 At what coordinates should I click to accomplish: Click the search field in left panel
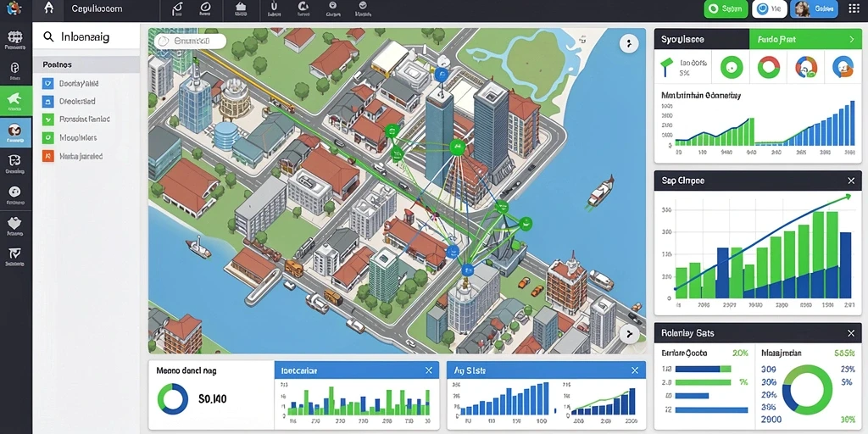[x=86, y=36]
